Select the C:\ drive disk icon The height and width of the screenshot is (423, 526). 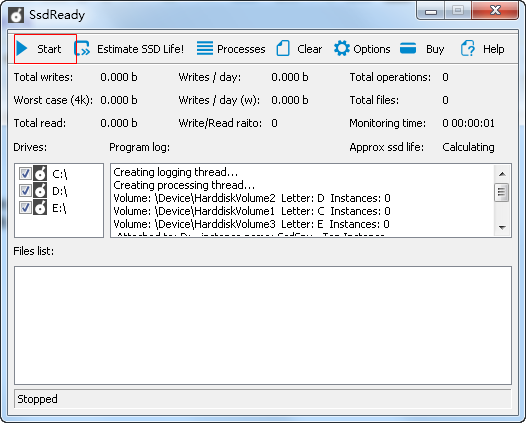click(40, 173)
